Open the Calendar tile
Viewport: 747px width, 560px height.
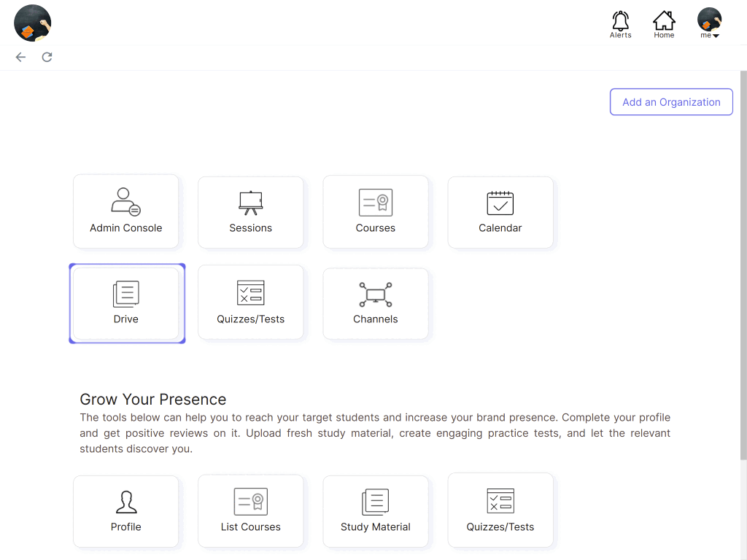click(500, 212)
